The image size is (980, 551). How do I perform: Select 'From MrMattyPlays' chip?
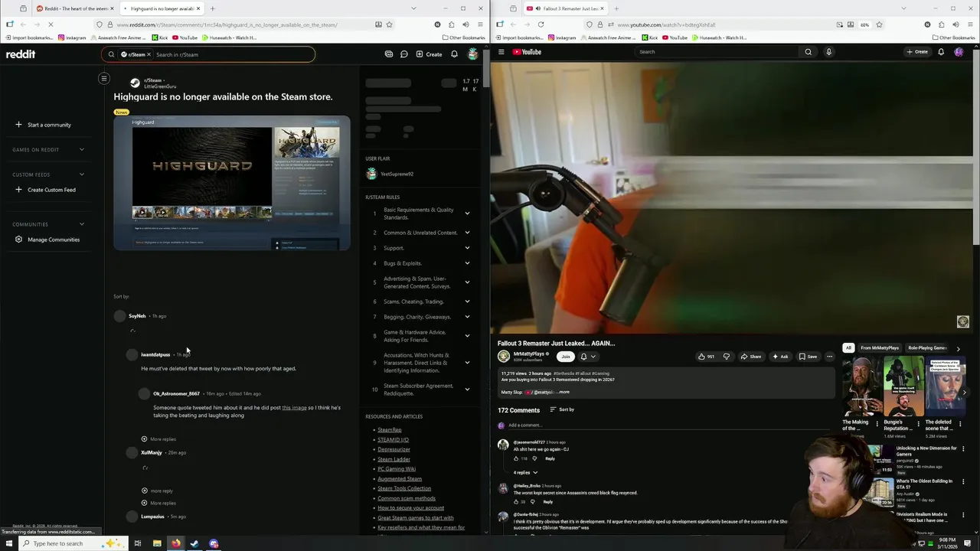click(x=880, y=347)
